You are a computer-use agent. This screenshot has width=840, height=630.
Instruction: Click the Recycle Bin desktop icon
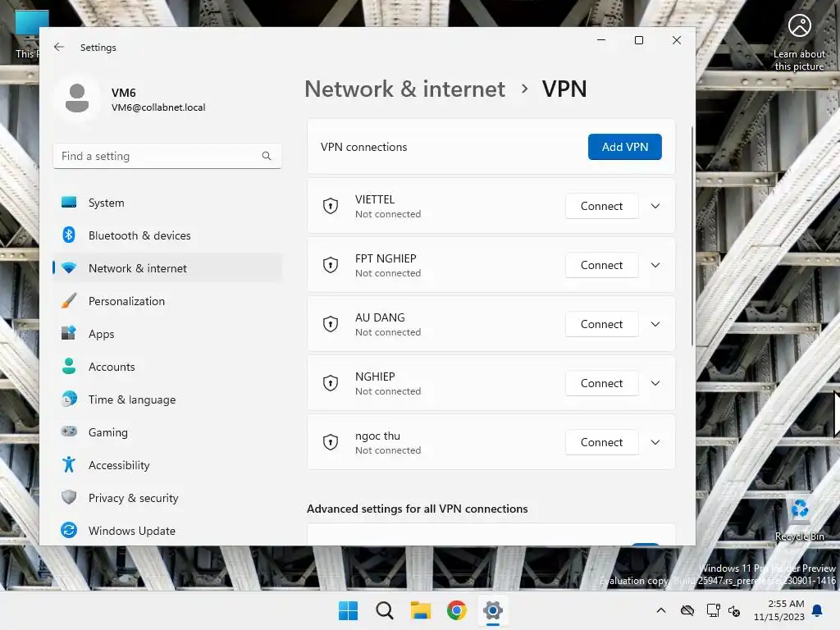coord(799,519)
